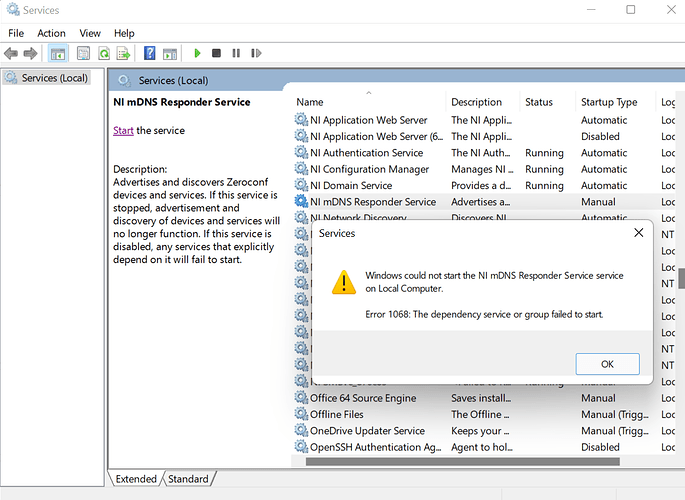
Task: Open the Properties toolbar icon
Action: 83,53
